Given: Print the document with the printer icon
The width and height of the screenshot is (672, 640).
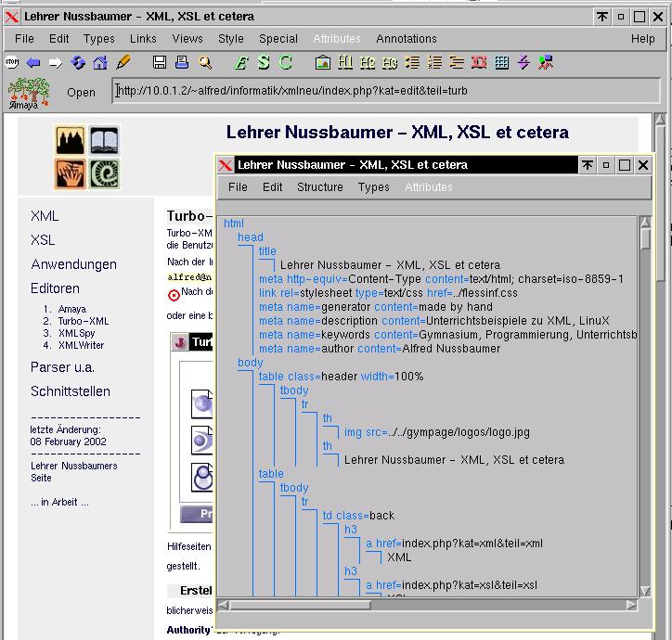Looking at the screenshot, I should [x=182, y=62].
